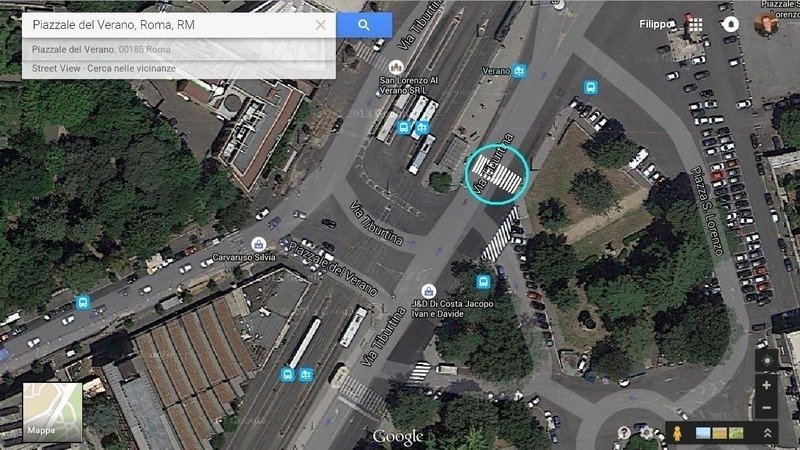Open the help question mark icon
Screen dimensions: 800x450
pos(624,433)
